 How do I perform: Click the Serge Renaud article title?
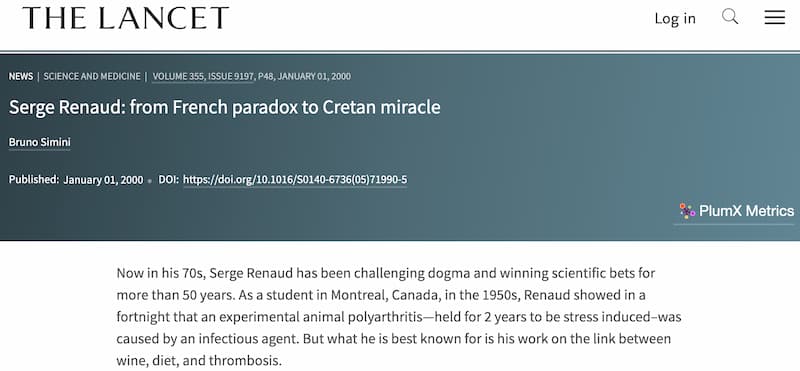click(224, 107)
